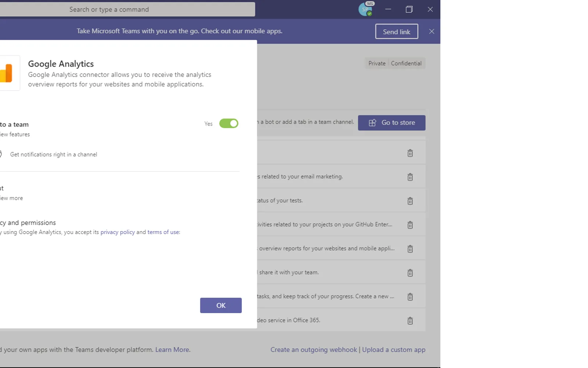Open the privacy policy link

[118, 232]
